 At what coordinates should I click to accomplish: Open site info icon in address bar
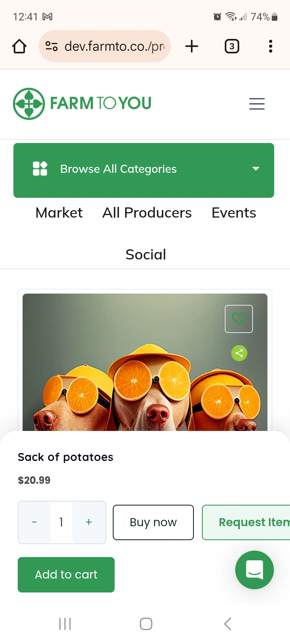[x=51, y=46]
